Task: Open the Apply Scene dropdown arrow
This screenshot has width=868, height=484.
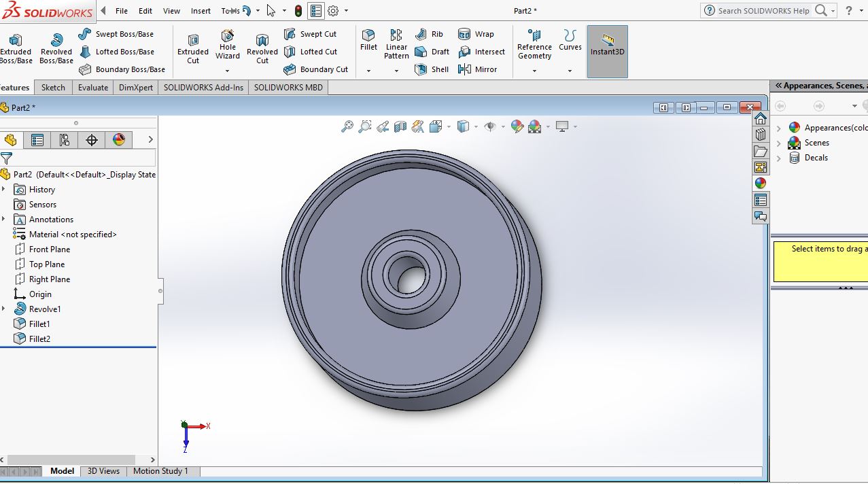Action: pos(547,126)
